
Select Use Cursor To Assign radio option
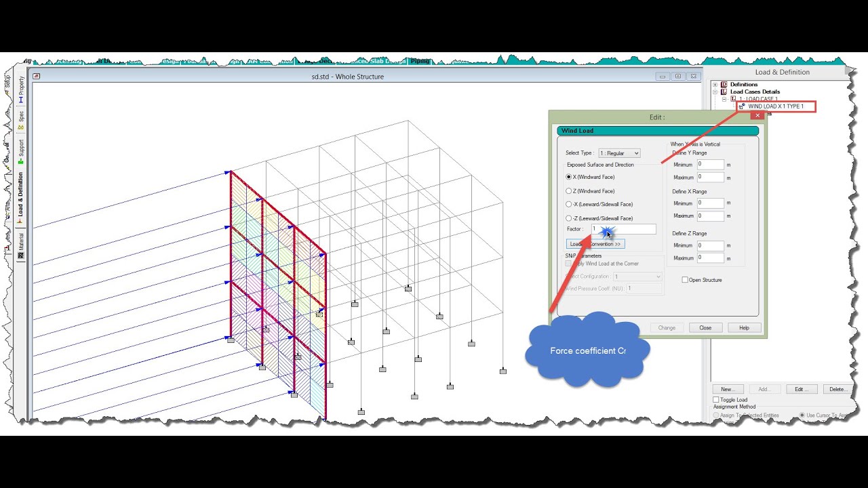(802, 415)
